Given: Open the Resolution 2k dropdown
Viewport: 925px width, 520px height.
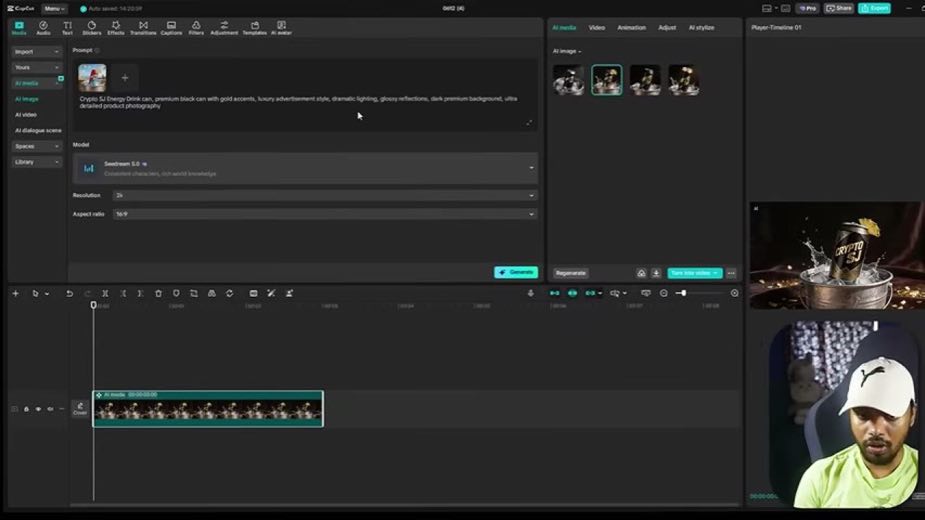Looking at the screenshot, I should (x=324, y=195).
